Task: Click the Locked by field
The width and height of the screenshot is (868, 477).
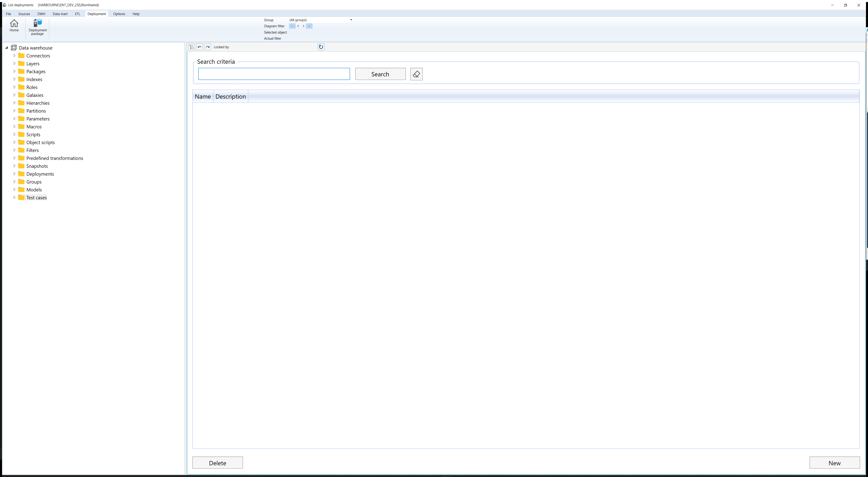Action: (274, 47)
